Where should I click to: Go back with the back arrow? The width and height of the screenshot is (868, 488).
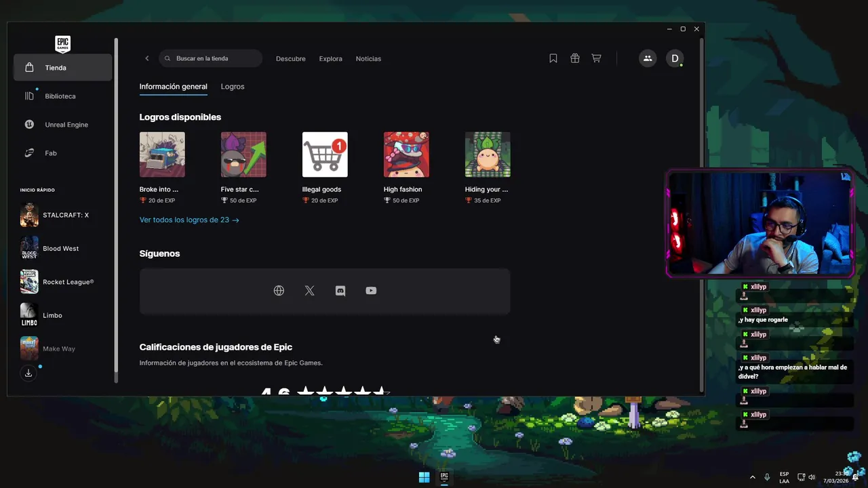click(147, 58)
